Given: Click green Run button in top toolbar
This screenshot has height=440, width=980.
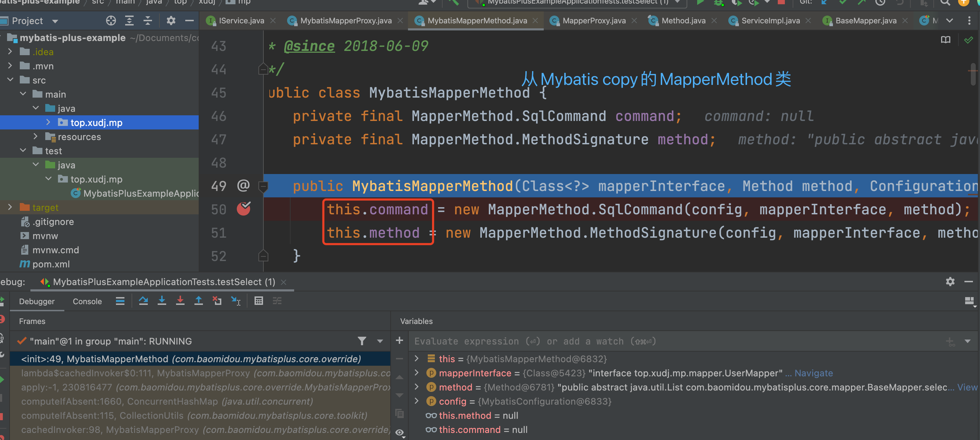Looking at the screenshot, I should tap(700, 2).
